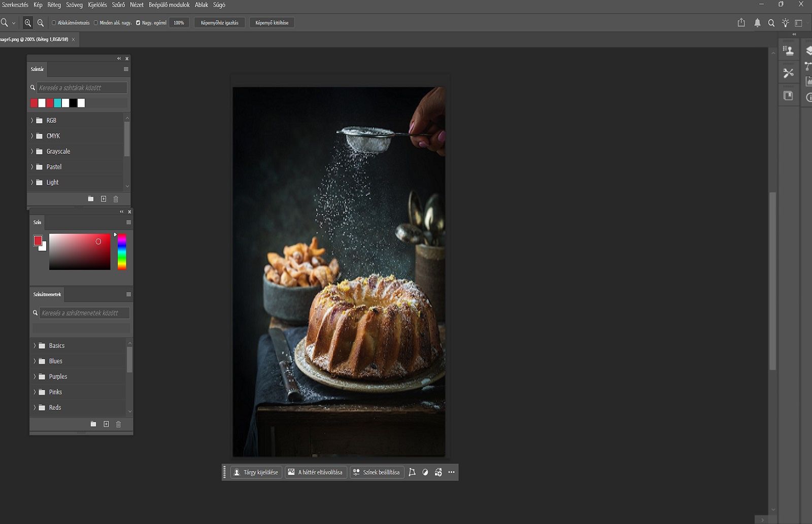
Task: Open the Nézet menu
Action: click(137, 5)
